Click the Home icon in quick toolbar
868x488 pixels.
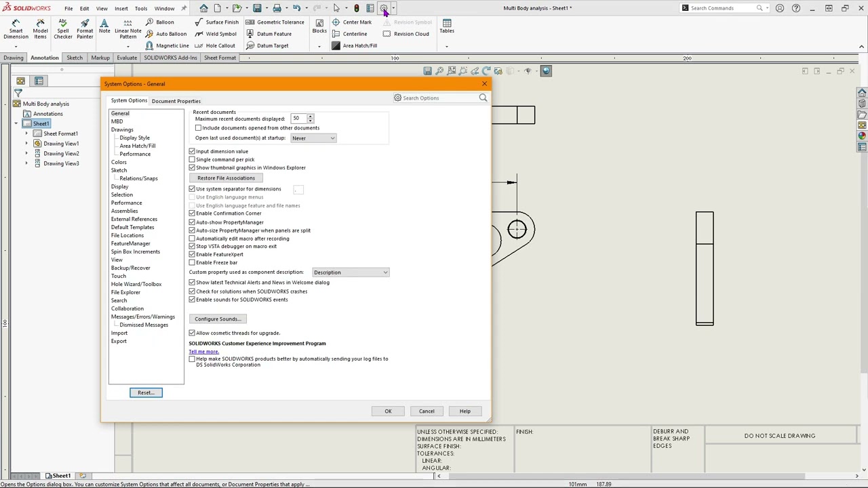pyautogui.click(x=203, y=8)
